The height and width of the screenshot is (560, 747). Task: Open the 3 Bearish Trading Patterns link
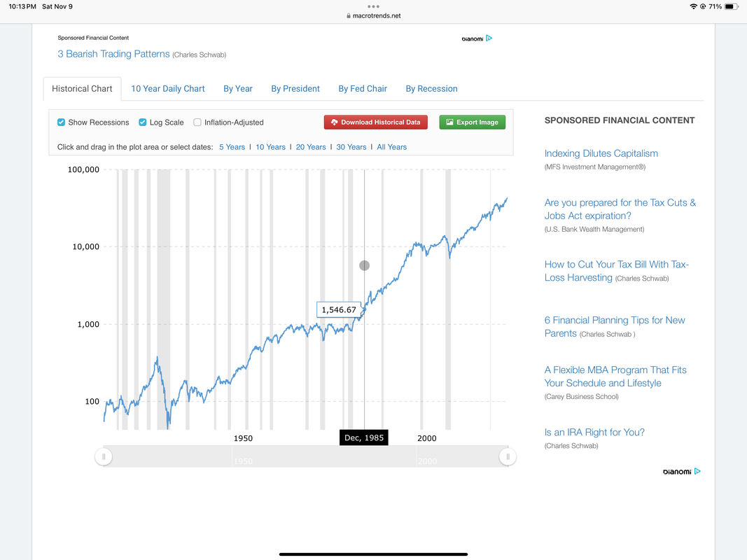pos(113,54)
